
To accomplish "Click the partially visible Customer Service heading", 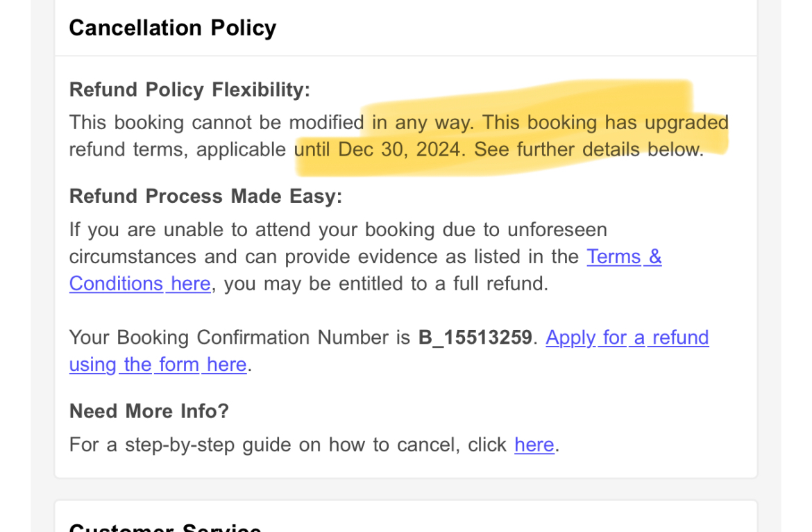I will tap(165, 526).
